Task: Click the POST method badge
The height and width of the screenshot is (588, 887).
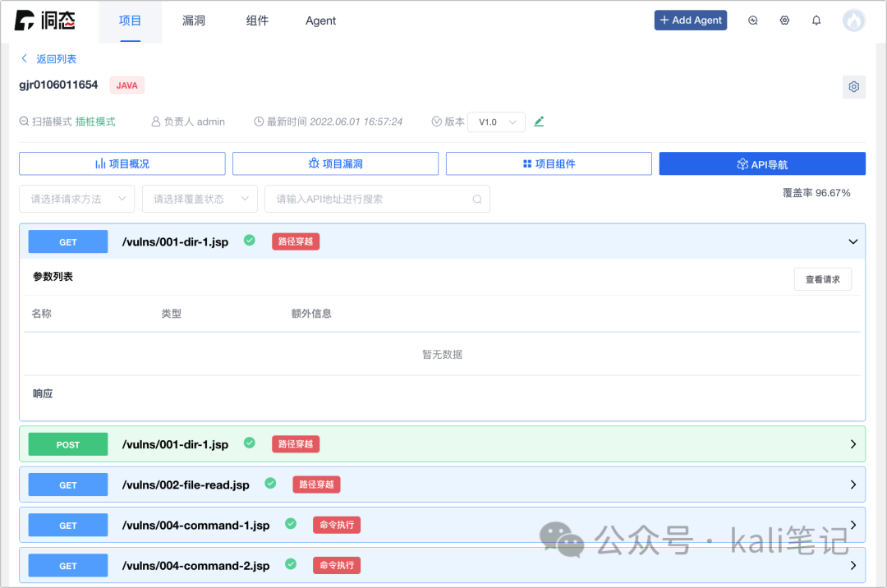Action: point(68,444)
